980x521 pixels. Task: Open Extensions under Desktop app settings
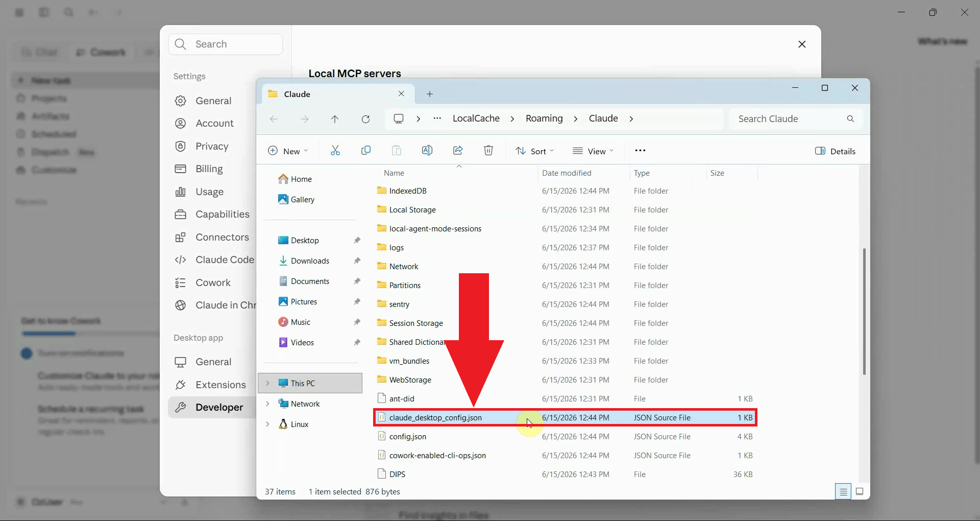point(210,385)
